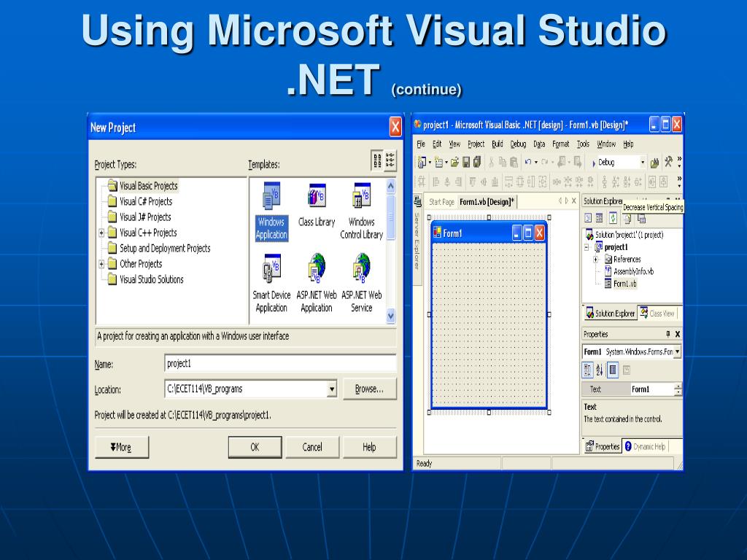Select the ASP.NET Web Application template
The image size is (747, 560).
tap(317, 283)
